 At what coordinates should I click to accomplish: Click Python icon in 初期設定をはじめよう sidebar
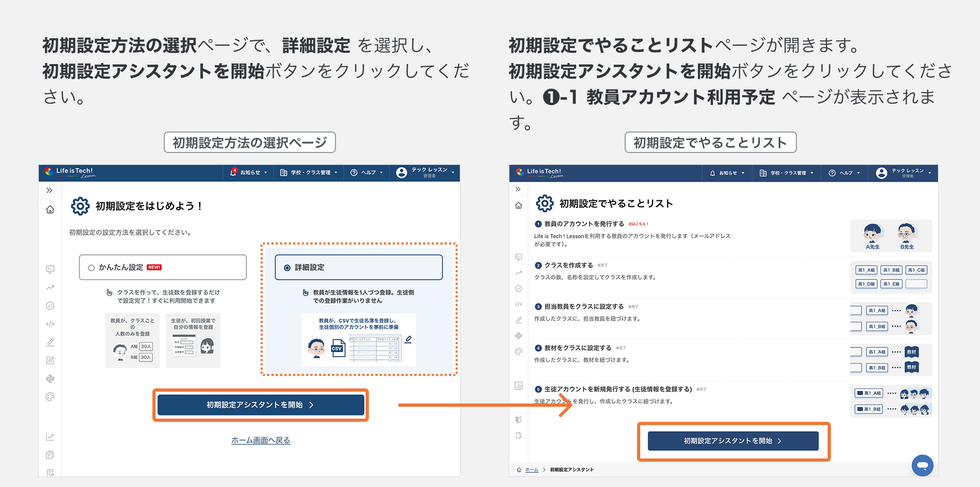50,379
